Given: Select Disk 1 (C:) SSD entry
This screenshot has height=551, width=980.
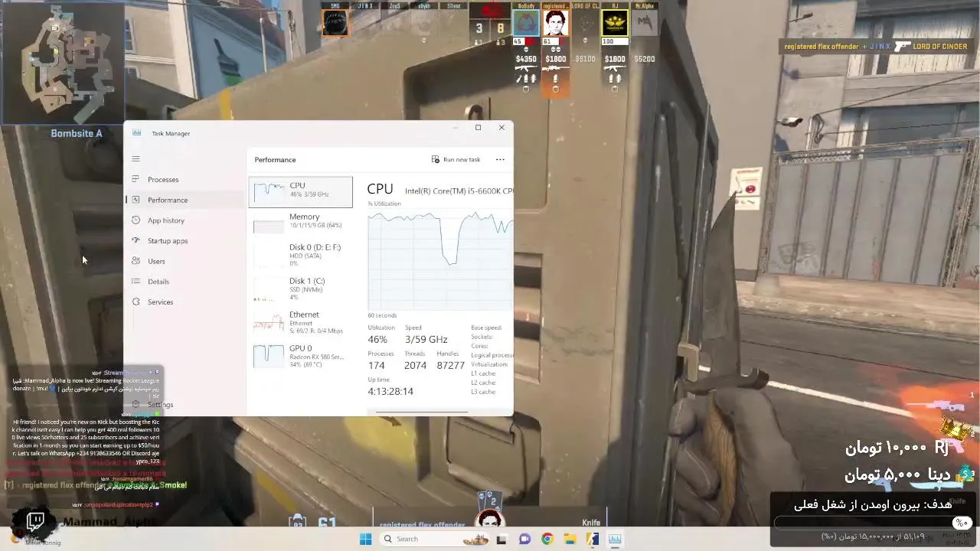Looking at the screenshot, I should click(x=301, y=289).
